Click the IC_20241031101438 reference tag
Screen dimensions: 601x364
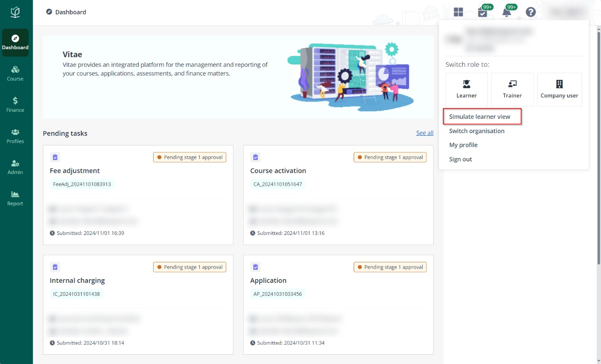(x=77, y=294)
